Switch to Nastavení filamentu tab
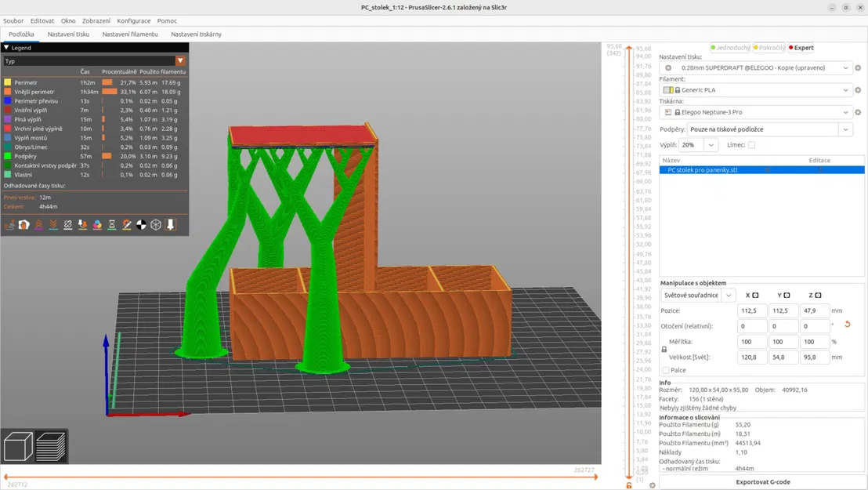The height and width of the screenshot is (490, 868). (x=130, y=34)
